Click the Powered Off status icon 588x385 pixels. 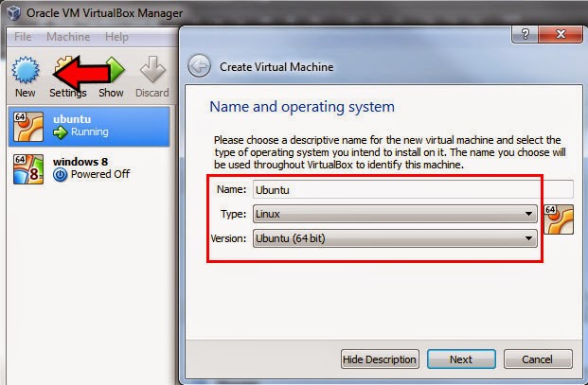(60, 174)
